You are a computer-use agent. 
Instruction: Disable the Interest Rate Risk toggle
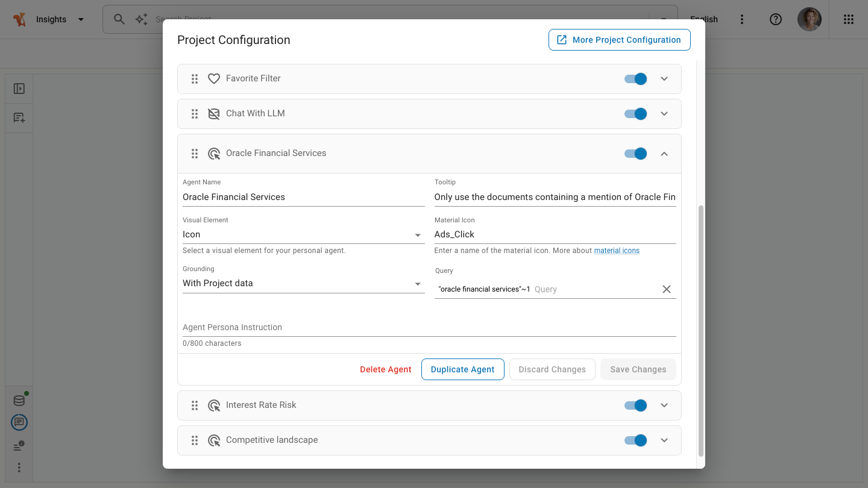coord(636,405)
